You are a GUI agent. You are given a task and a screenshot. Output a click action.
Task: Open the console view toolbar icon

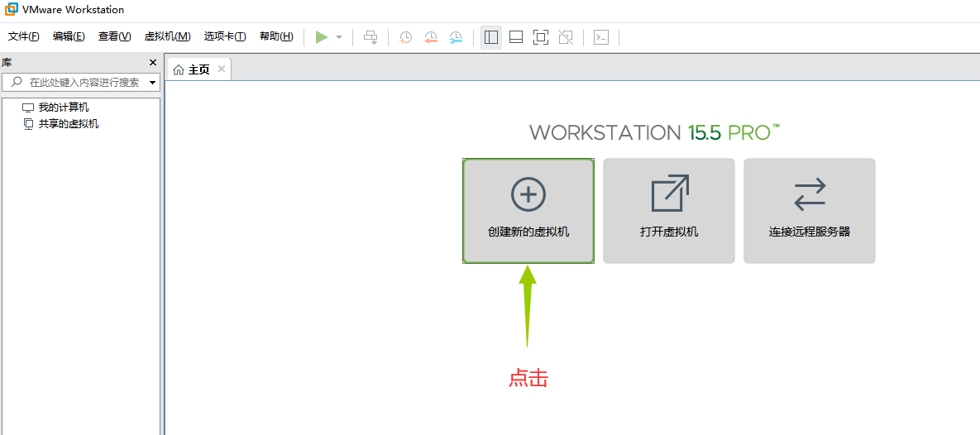tap(601, 37)
